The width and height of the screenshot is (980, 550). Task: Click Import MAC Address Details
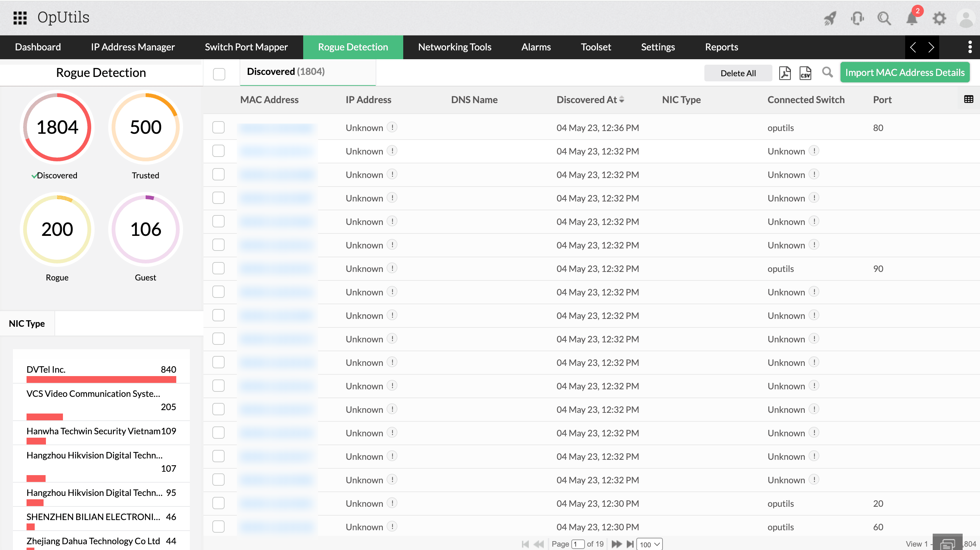click(x=905, y=72)
